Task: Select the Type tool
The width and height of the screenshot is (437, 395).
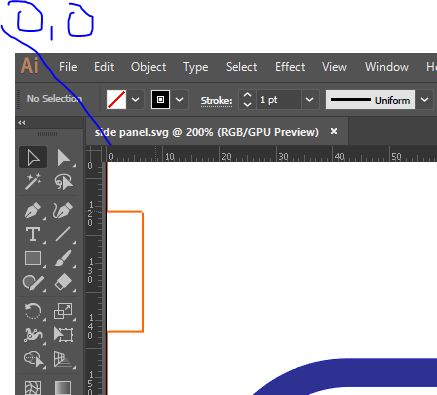Action: pos(33,234)
